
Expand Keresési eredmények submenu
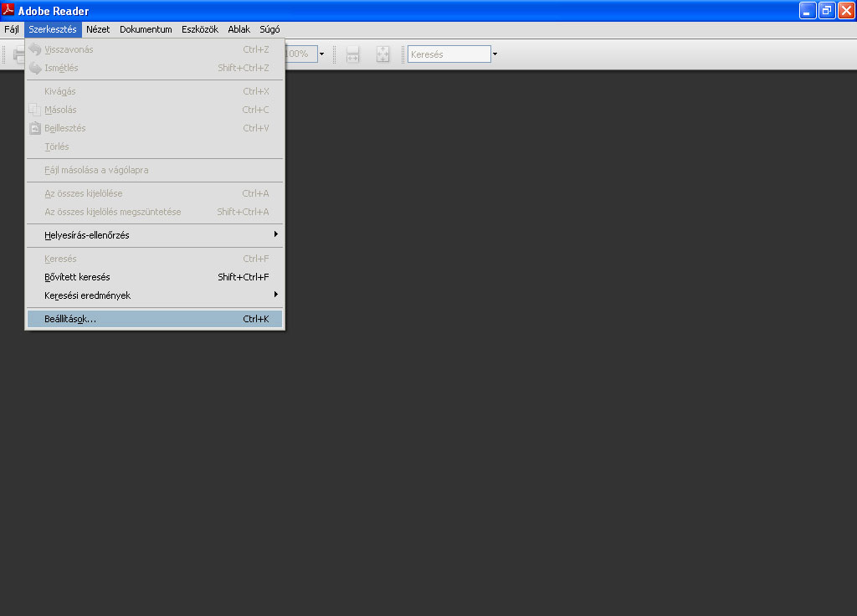point(155,295)
